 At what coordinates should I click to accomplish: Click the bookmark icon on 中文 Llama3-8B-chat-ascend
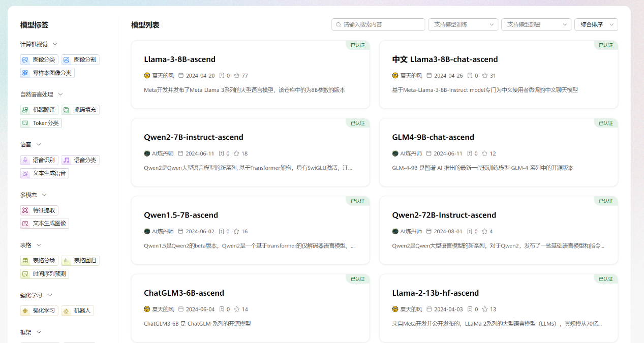click(470, 75)
